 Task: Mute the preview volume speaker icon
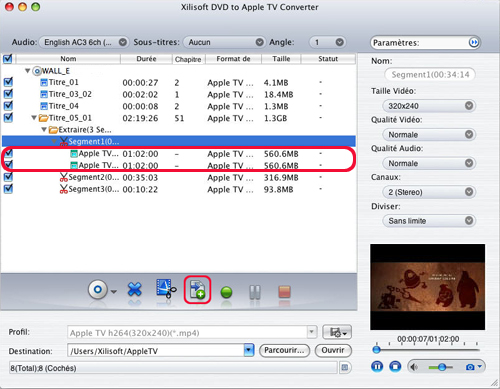(414, 367)
